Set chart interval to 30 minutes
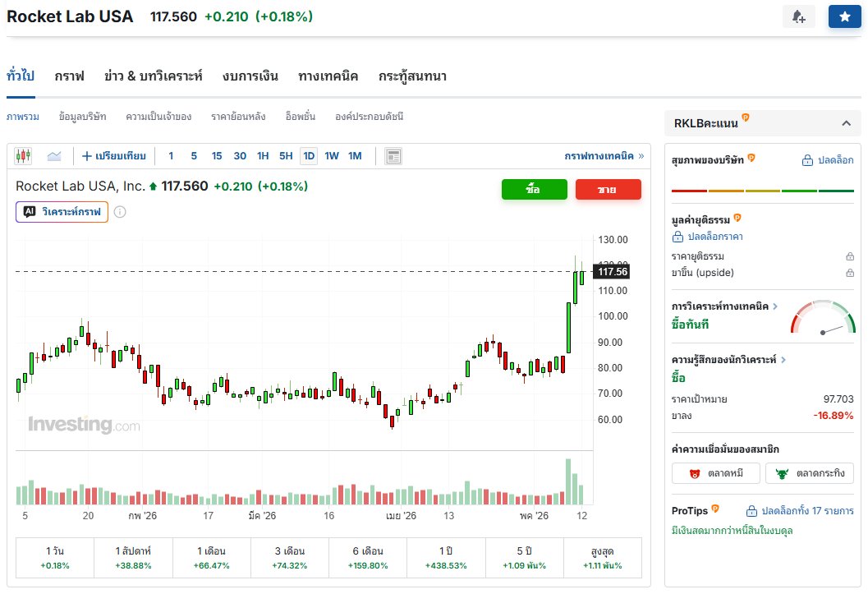This screenshot has height=594, width=868. tap(240, 156)
